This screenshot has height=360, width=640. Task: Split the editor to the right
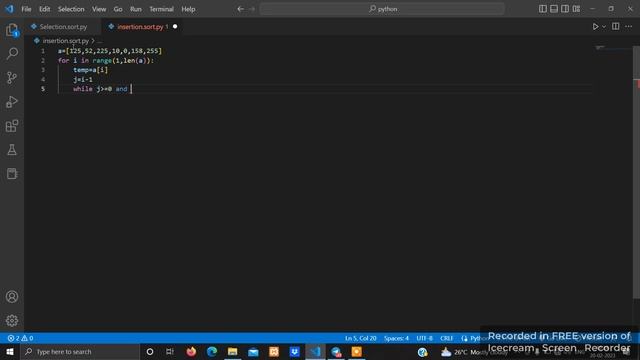(x=616, y=27)
